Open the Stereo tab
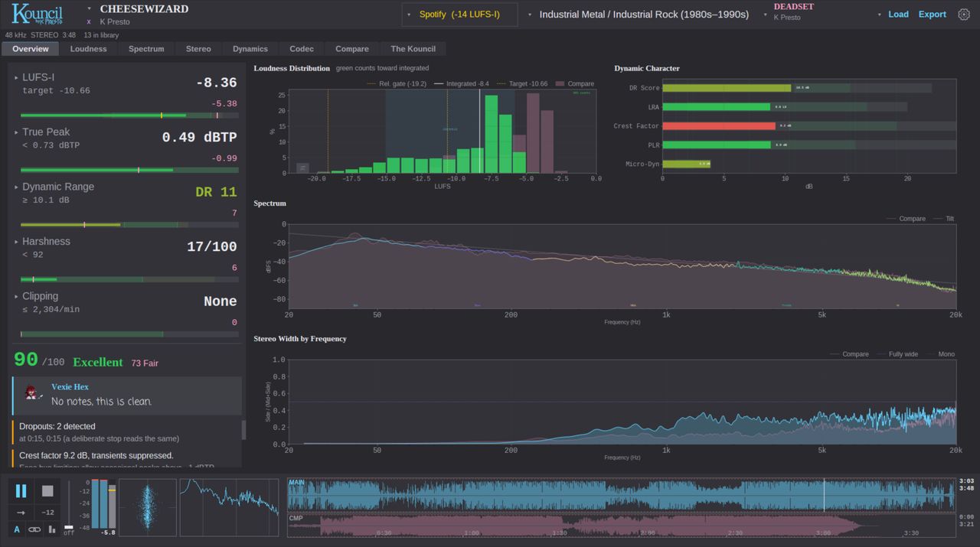This screenshot has height=547, width=980. [198, 49]
